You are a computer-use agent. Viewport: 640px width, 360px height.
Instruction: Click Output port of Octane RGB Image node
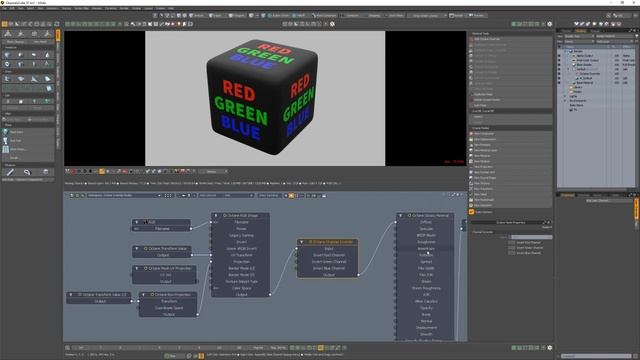click(x=270, y=295)
